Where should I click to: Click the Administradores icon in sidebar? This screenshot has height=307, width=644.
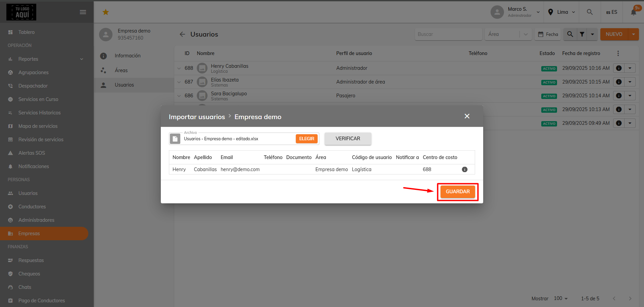point(10,220)
